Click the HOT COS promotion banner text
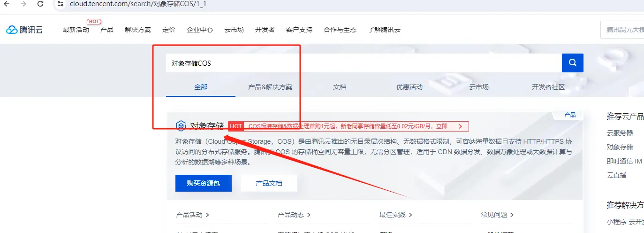 (x=351, y=126)
